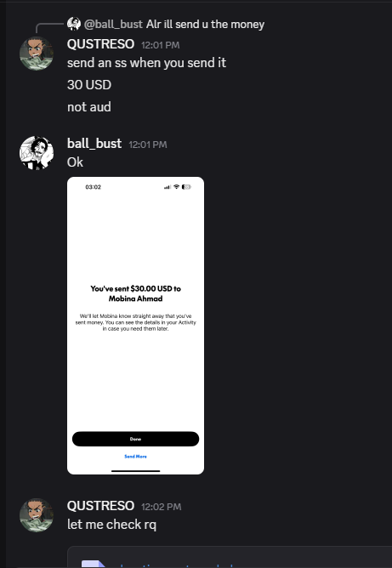Click the ball_bust username above the Ok message

tap(94, 144)
